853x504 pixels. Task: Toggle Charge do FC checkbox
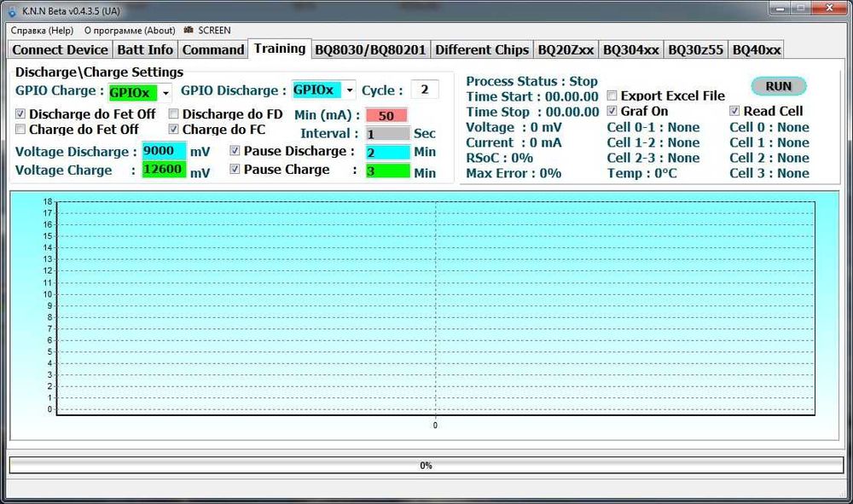tap(173, 129)
